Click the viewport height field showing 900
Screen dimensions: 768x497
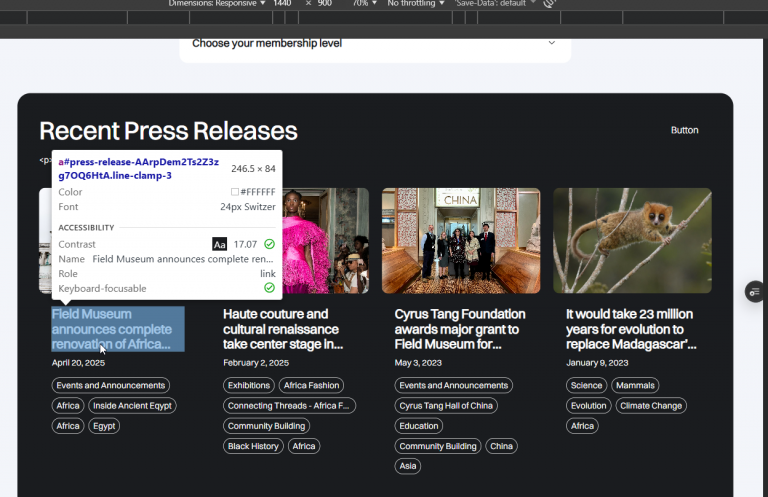click(x=324, y=3)
